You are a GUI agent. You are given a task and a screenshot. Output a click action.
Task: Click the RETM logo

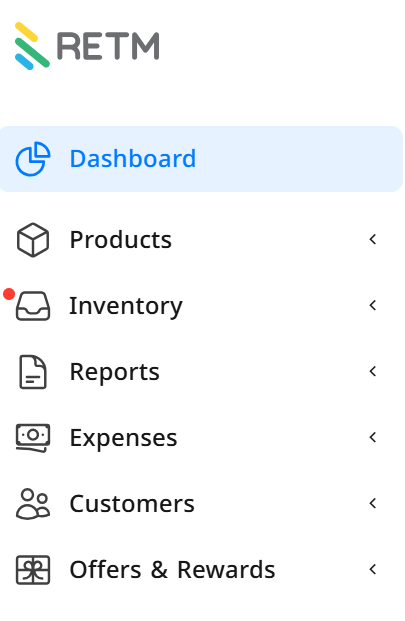pos(87,46)
